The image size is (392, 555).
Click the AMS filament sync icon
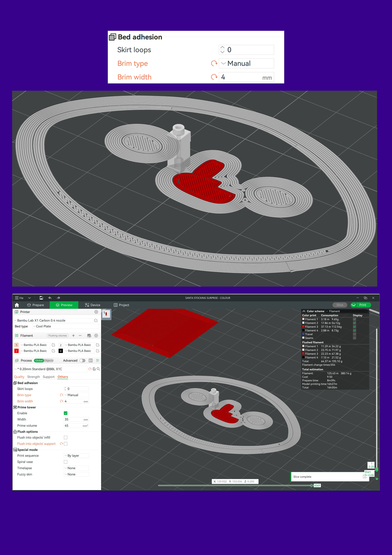coord(89,336)
